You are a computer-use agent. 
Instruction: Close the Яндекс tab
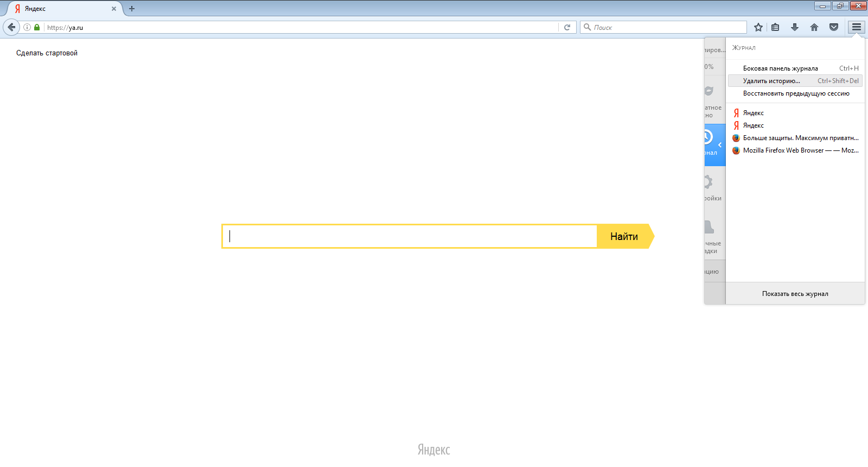(114, 9)
